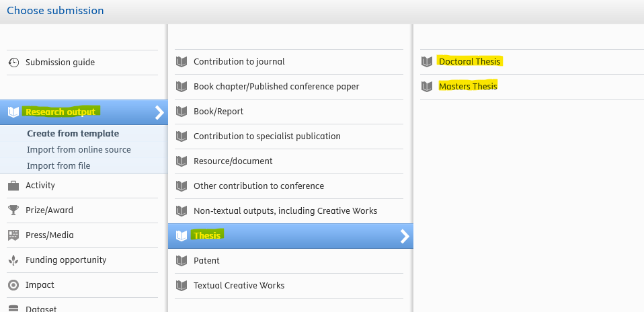
Task: Click the Press/Media newspaper icon
Action: [13, 235]
